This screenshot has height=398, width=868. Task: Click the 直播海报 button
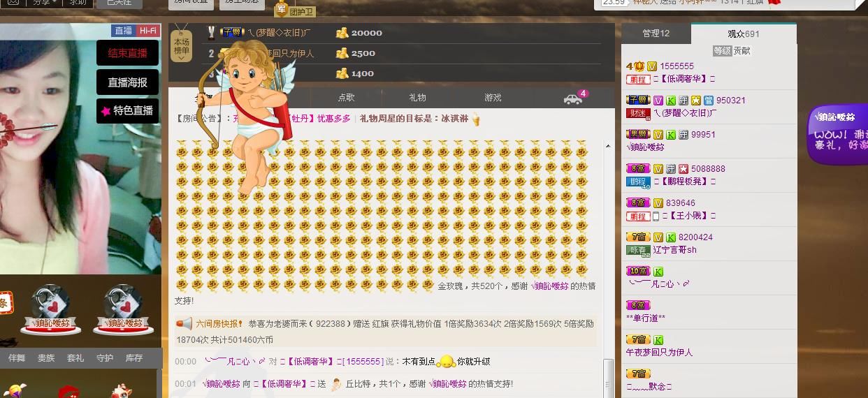pyautogui.click(x=127, y=82)
